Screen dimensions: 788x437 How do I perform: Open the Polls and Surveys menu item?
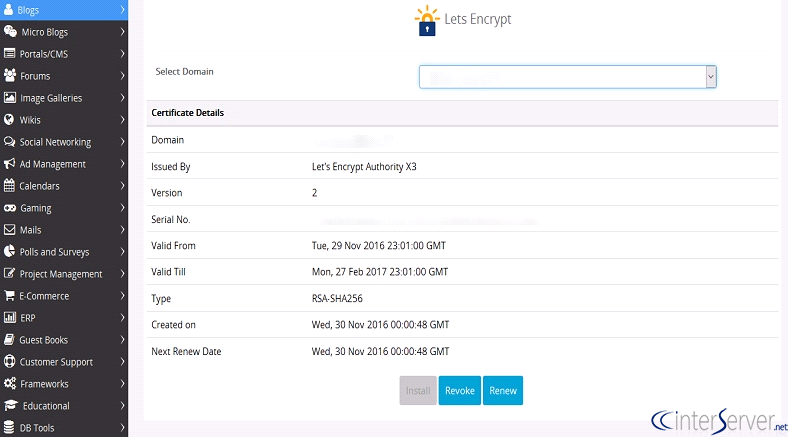64,252
